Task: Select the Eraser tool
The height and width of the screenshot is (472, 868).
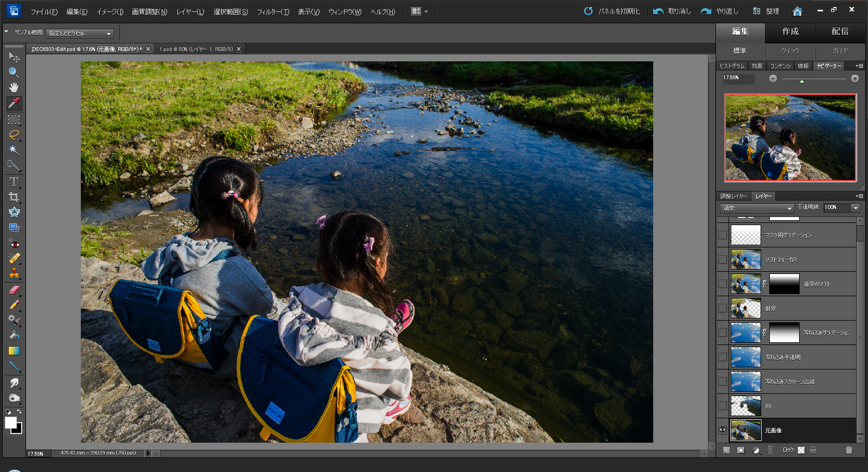Action: pyautogui.click(x=14, y=290)
